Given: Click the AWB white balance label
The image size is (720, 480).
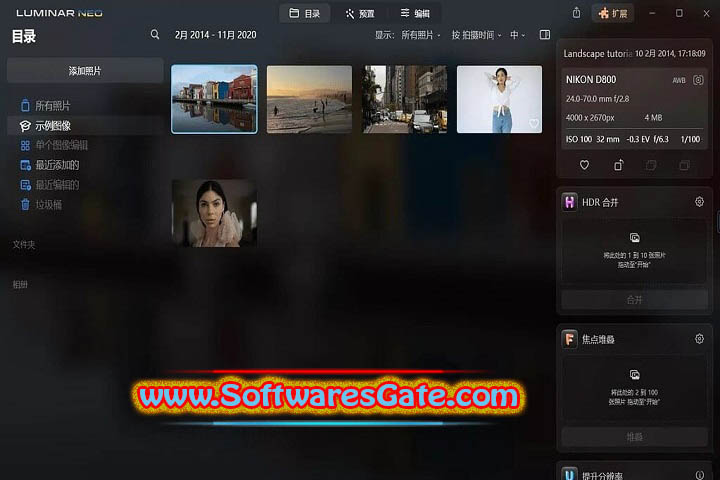Looking at the screenshot, I should click(679, 80).
